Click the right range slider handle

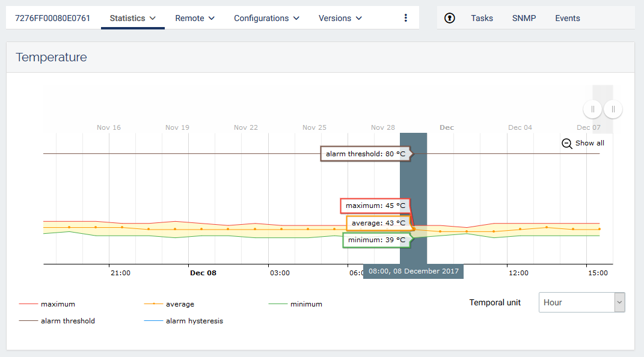(613, 109)
